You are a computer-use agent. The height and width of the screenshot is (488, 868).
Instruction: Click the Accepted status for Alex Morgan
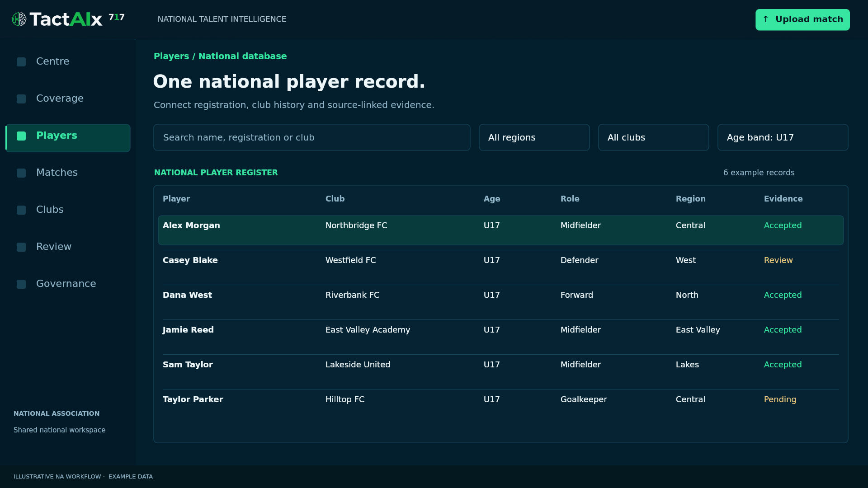[783, 225]
